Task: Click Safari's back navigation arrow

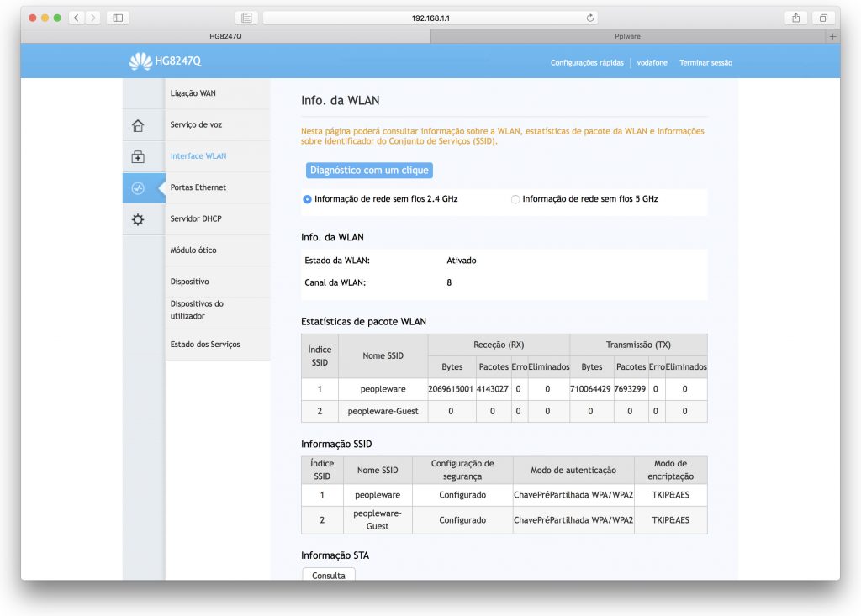Action: point(75,18)
